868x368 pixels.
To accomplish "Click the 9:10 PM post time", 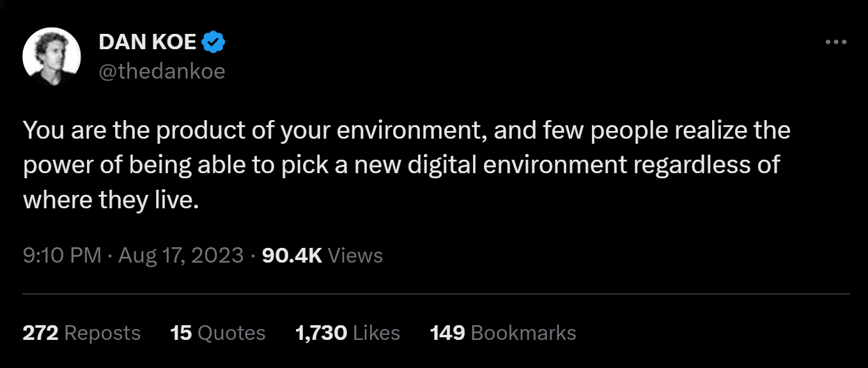I will click(x=62, y=256).
